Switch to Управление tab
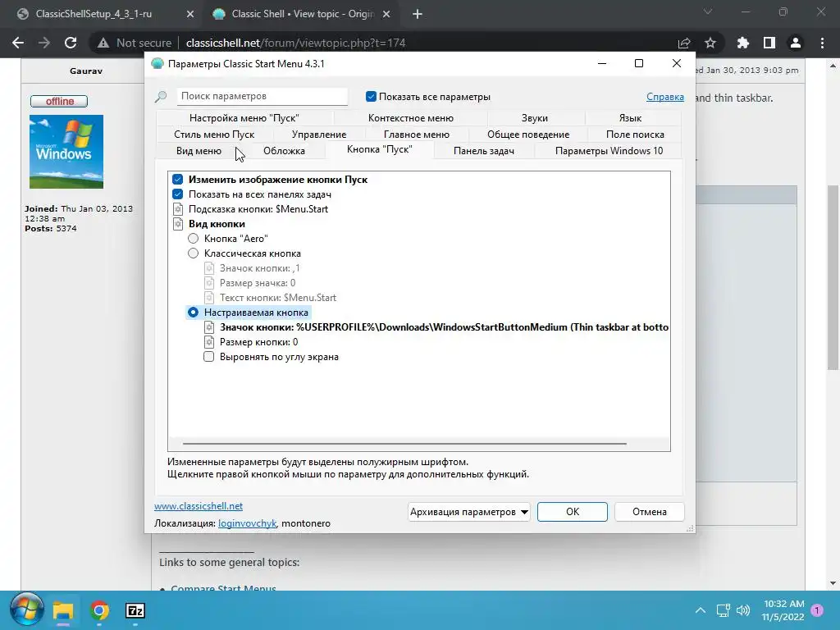This screenshot has height=630, width=840. click(319, 135)
